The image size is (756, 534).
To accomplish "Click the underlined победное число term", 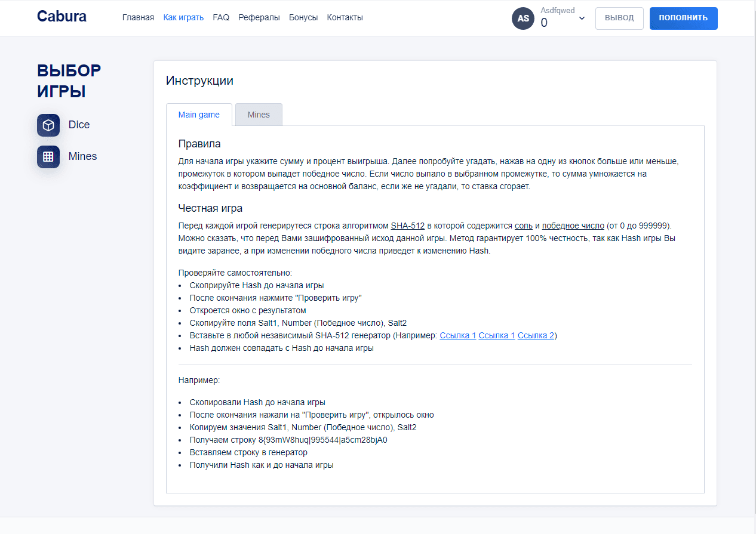I will (x=573, y=226).
